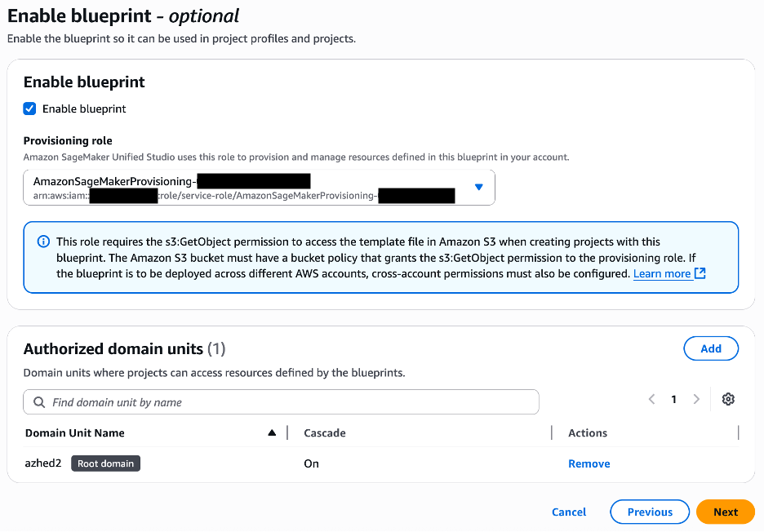The height and width of the screenshot is (532, 764).
Task: Click the ascending sort triangle icon
Action: [272, 432]
